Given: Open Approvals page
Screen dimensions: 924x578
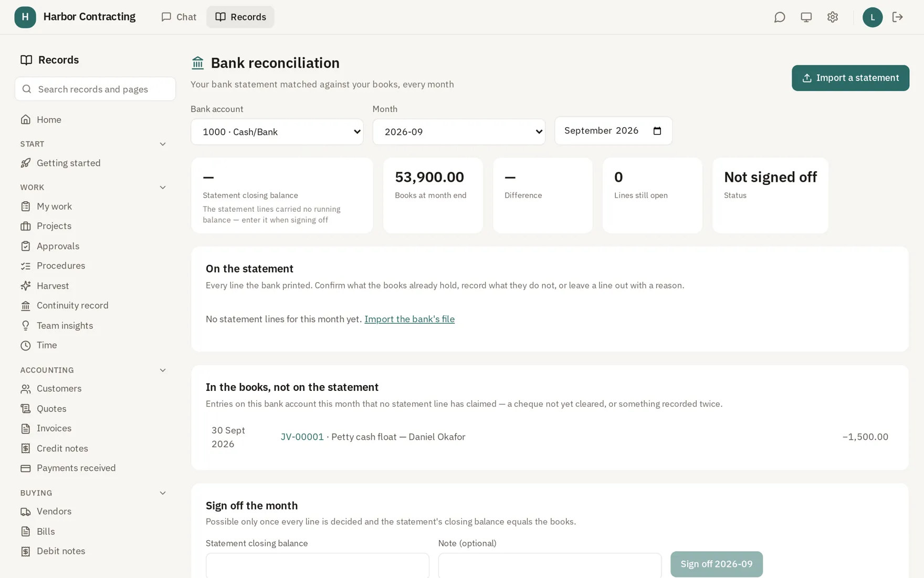Looking at the screenshot, I should [x=95, y=246].
